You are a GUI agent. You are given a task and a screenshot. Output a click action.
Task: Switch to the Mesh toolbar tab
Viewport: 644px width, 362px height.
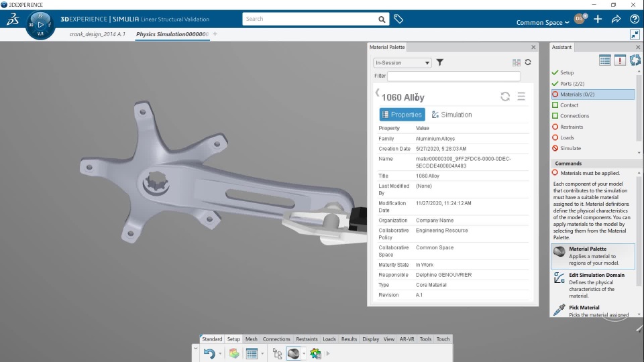[251, 339]
